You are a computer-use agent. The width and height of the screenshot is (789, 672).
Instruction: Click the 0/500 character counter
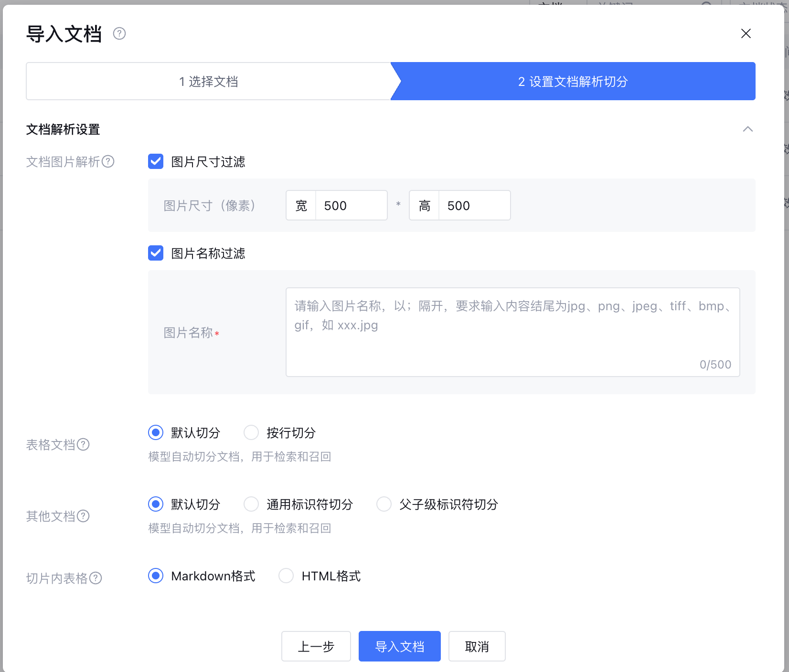coord(715,365)
